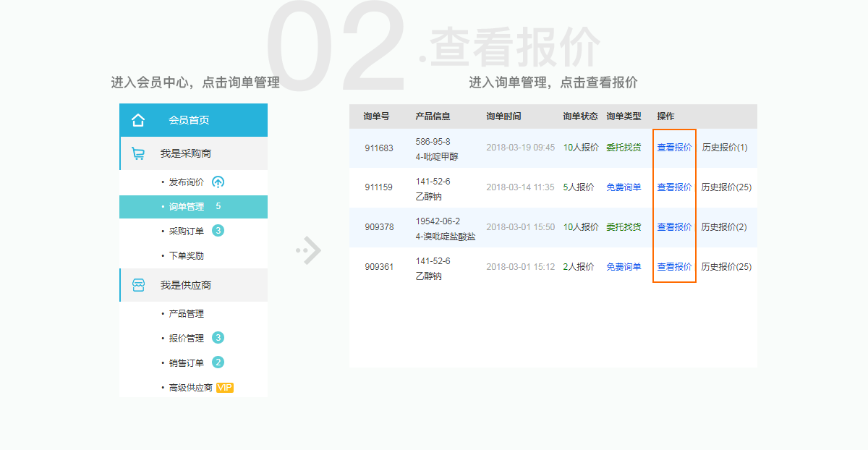Click product name 4-吡啶甲醇
Image resolution: width=868 pixels, height=450 pixels.
(x=437, y=156)
